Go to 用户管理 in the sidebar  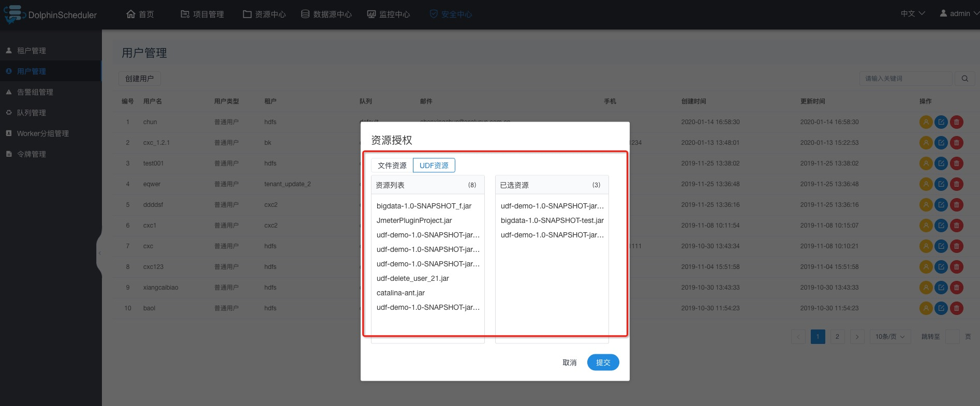[x=51, y=71]
